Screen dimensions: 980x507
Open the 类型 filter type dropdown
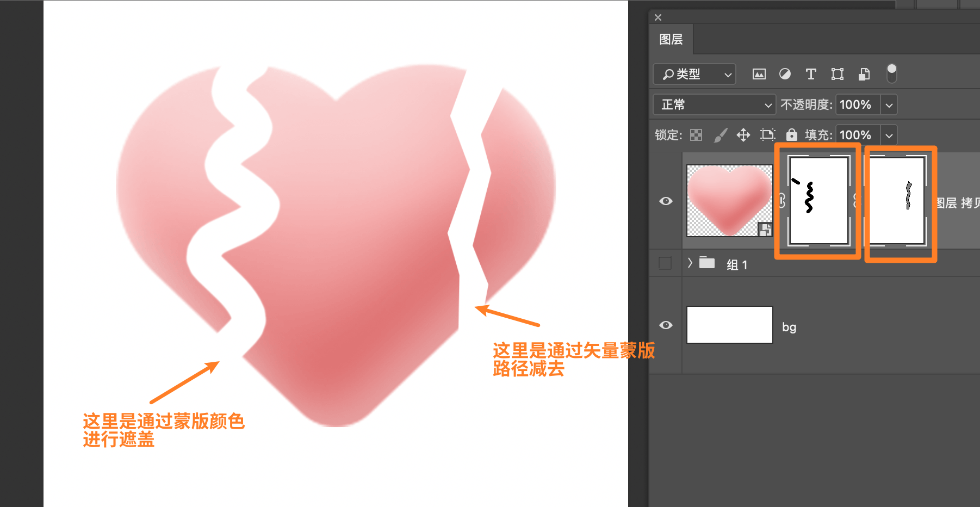pos(694,75)
